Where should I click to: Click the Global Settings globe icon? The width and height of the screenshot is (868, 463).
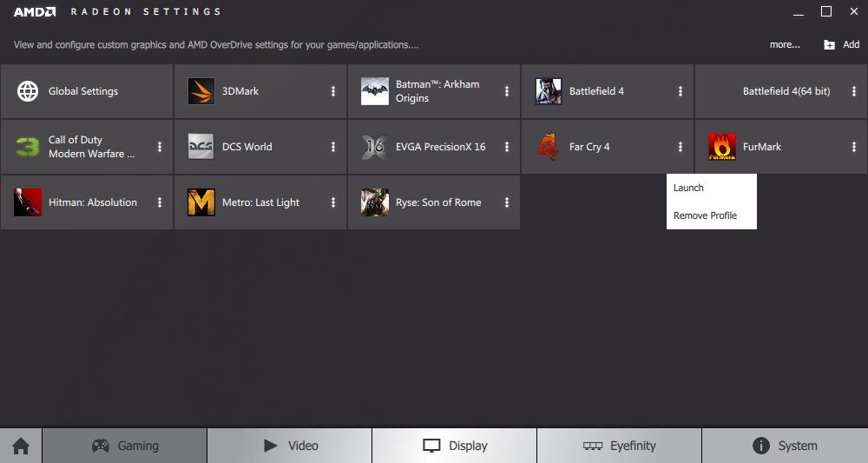pyautogui.click(x=28, y=91)
